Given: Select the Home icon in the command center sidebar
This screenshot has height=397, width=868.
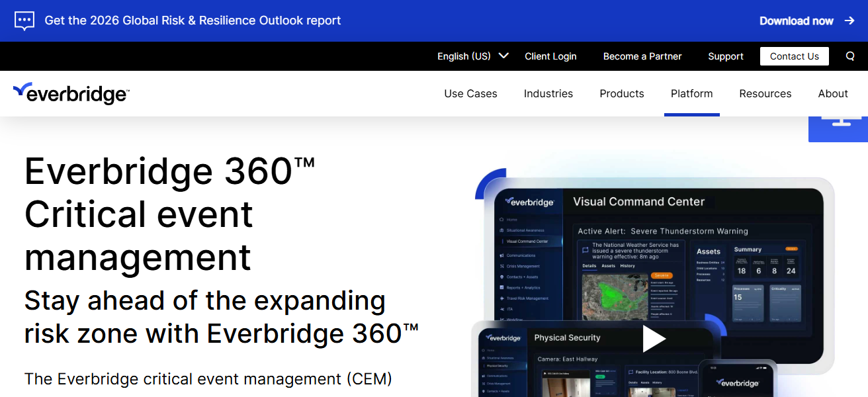Looking at the screenshot, I should [501, 220].
